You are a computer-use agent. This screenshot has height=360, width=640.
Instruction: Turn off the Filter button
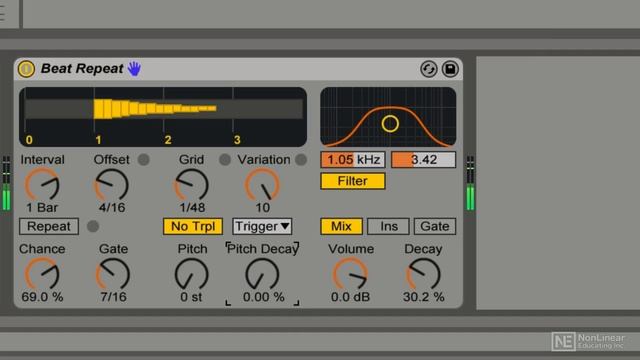click(x=353, y=181)
